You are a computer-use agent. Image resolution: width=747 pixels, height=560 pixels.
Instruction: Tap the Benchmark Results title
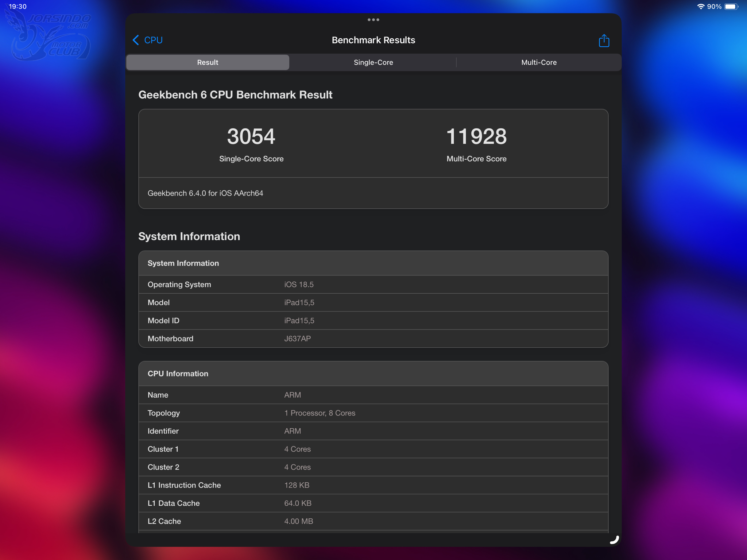[x=373, y=40]
